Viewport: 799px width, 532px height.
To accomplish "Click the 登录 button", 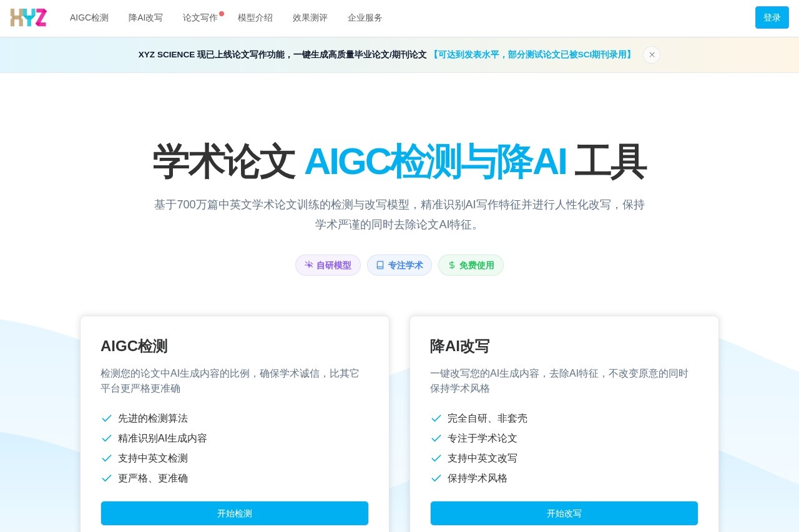I will pos(772,17).
